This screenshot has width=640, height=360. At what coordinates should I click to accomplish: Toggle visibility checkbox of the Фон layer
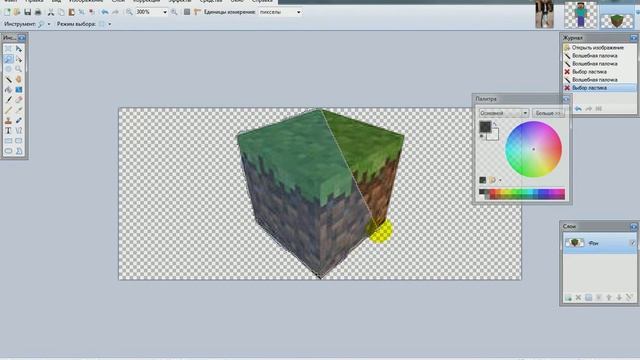(632, 243)
